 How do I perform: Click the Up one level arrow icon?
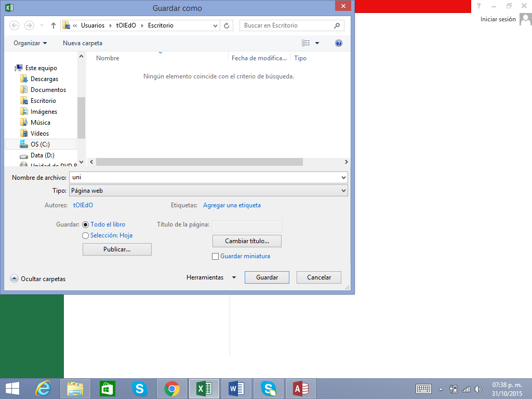click(x=53, y=25)
